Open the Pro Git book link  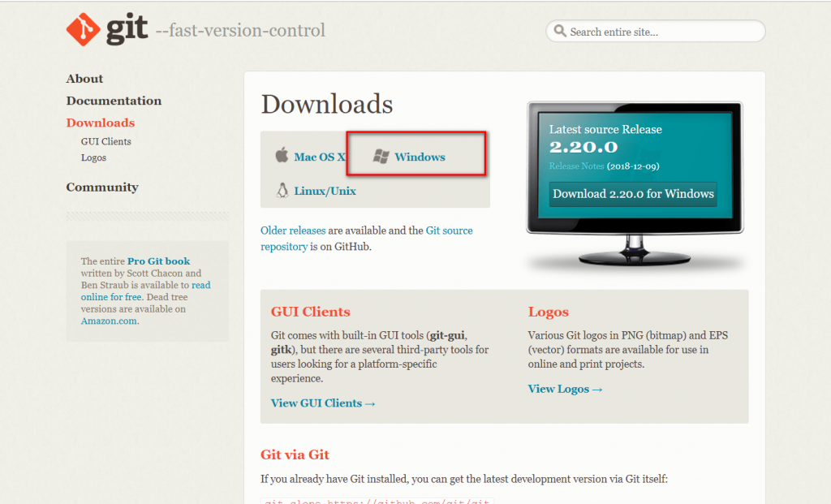click(x=158, y=261)
